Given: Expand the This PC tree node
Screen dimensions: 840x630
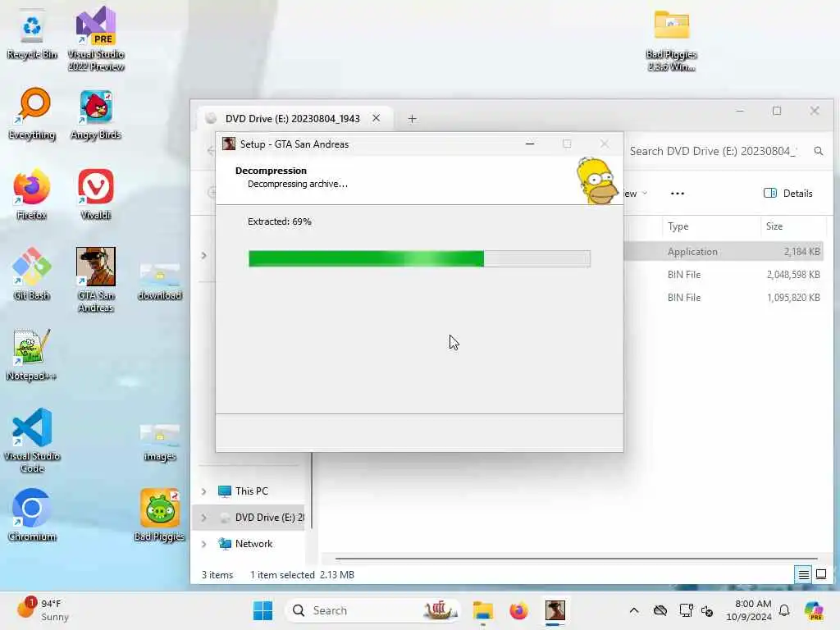Looking at the screenshot, I should coord(204,491).
